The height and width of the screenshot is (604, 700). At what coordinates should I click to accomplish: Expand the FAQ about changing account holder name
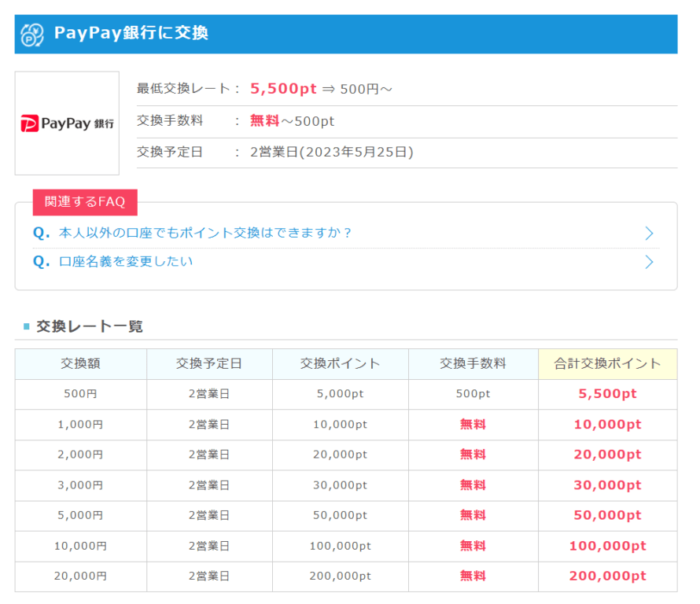coord(118,261)
